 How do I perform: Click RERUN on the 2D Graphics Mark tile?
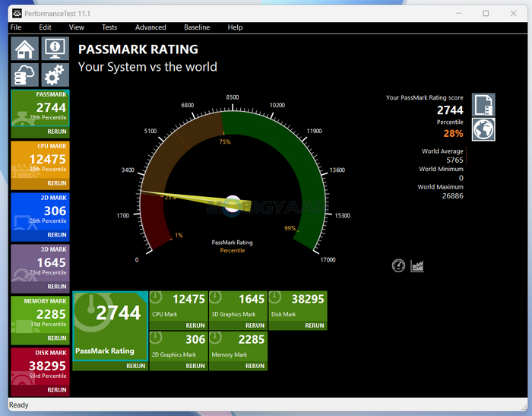click(x=195, y=366)
